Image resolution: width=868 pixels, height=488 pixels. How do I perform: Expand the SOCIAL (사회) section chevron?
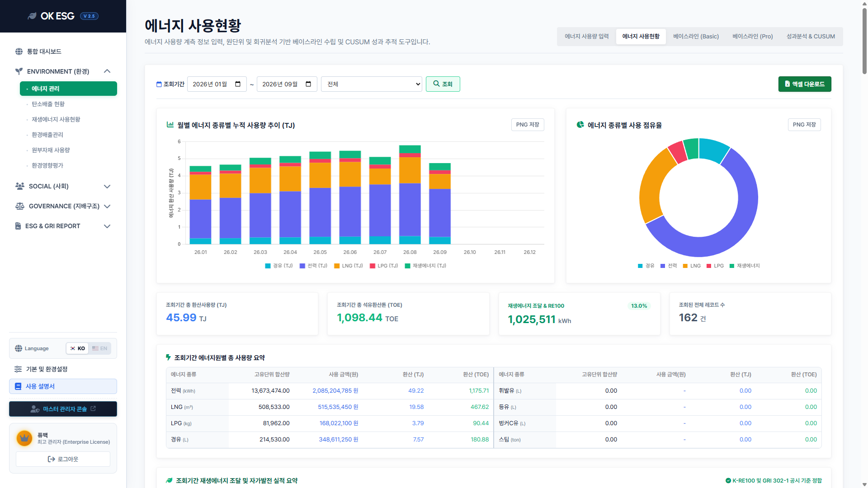[107, 186]
